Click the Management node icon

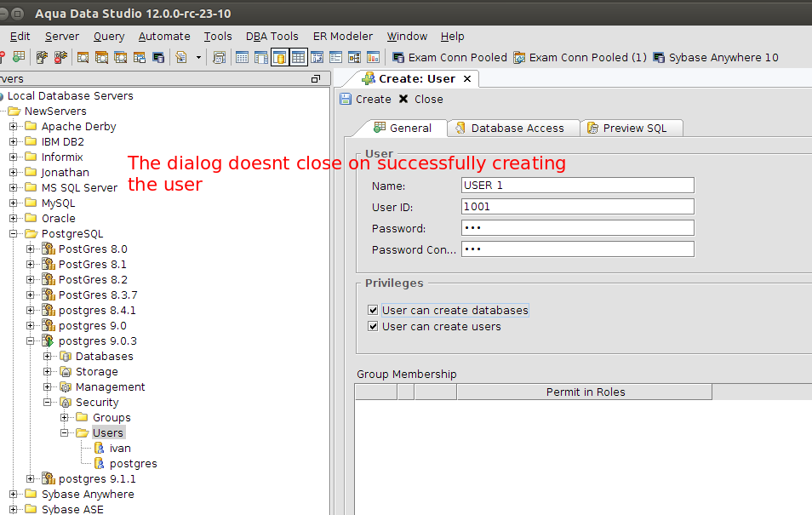66,387
